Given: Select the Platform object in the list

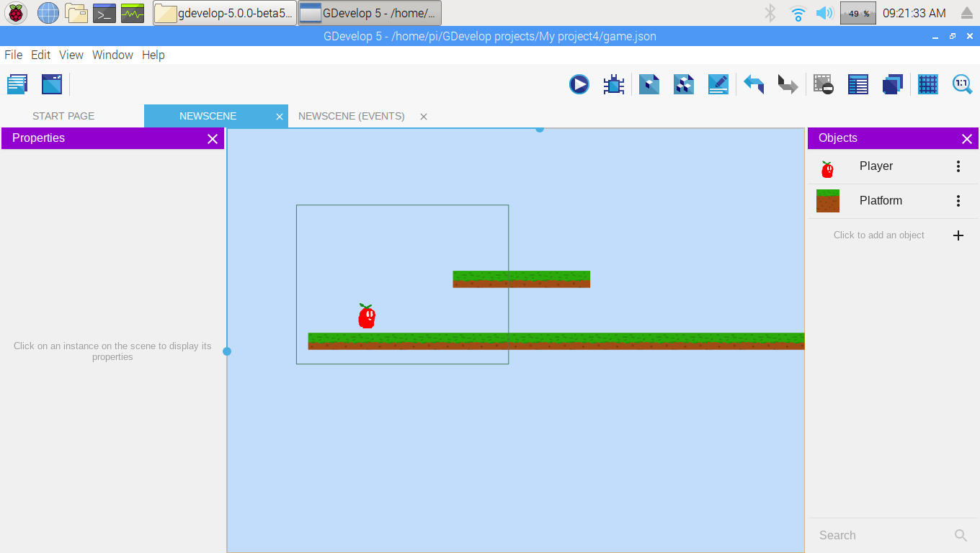Looking at the screenshot, I should (x=893, y=201).
